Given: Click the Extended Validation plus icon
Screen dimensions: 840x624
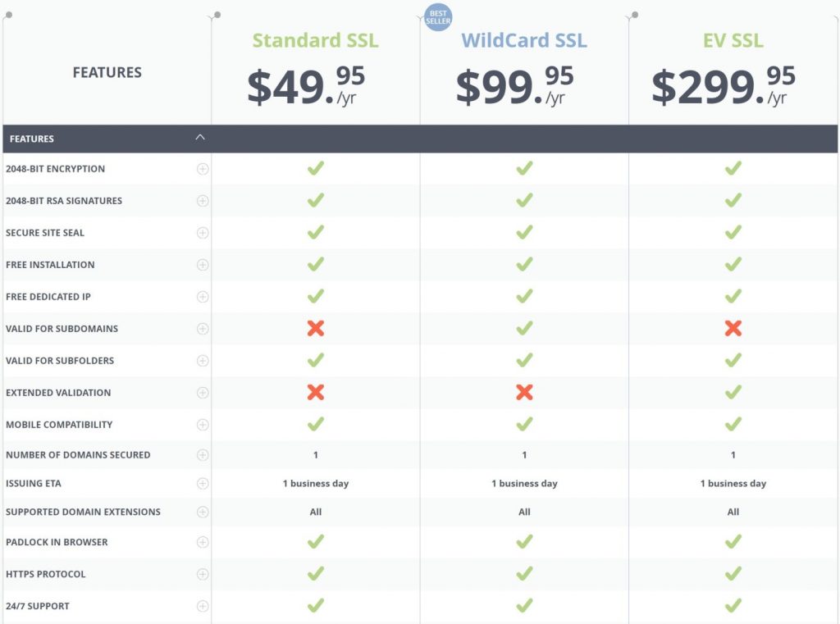Looking at the screenshot, I should tap(203, 393).
